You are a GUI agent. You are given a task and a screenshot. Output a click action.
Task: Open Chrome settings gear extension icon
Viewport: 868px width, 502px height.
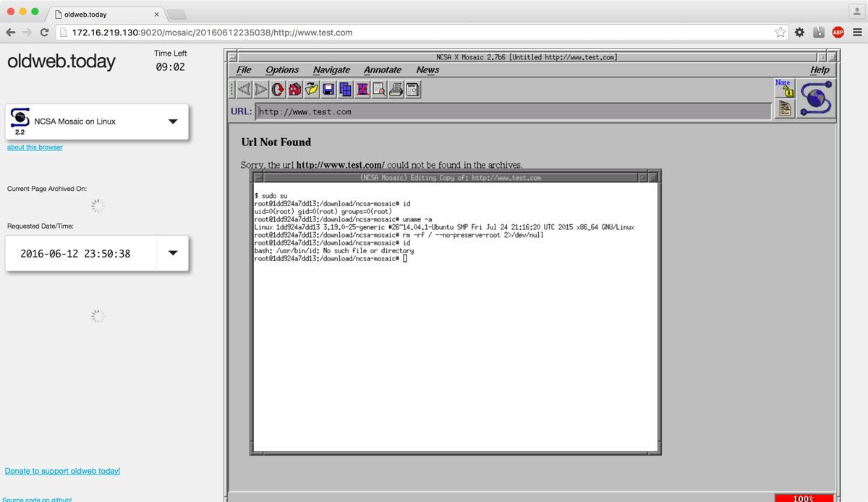799,33
